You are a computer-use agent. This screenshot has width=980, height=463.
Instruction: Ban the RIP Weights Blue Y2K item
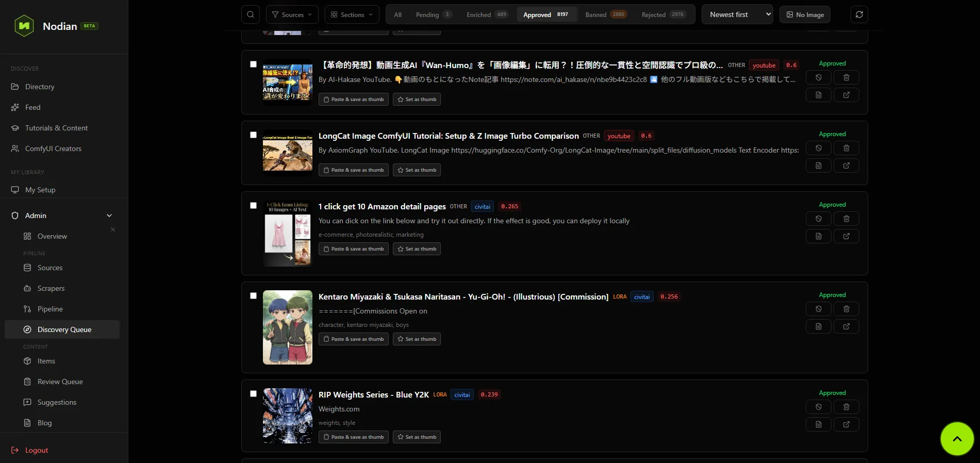[x=819, y=407]
